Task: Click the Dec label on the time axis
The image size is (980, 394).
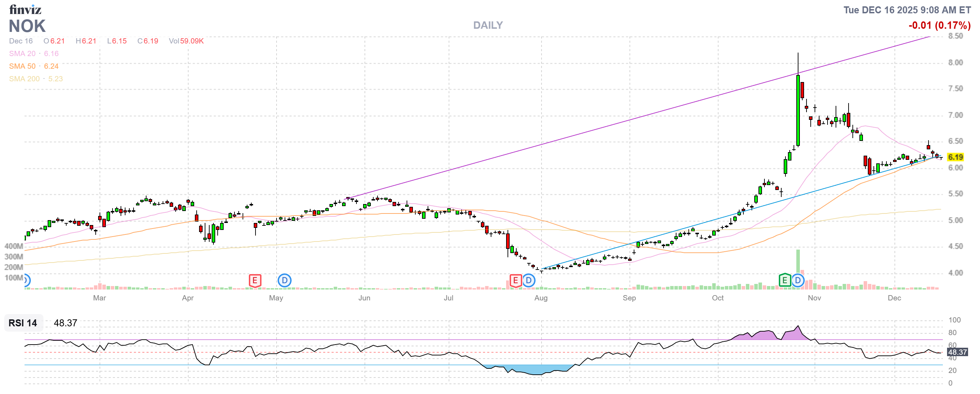Action: [x=895, y=299]
